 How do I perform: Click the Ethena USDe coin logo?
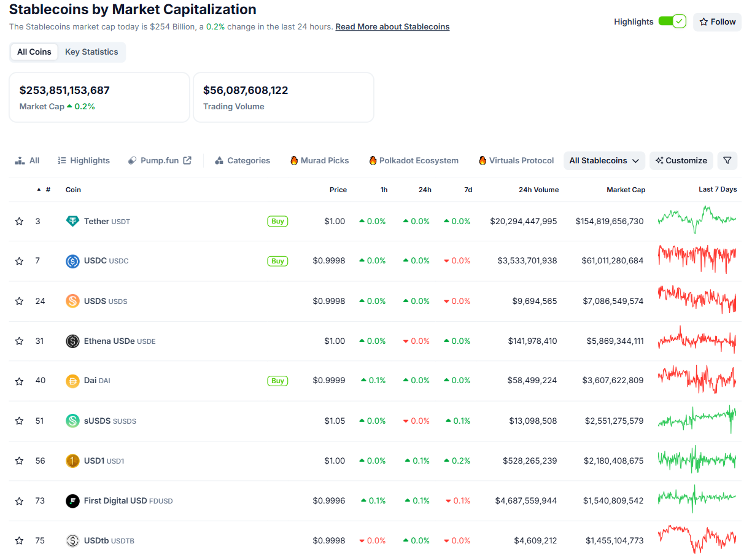(x=72, y=341)
